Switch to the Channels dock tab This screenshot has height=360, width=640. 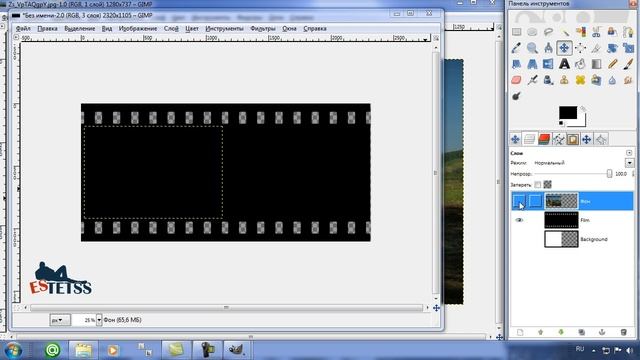click(544, 139)
